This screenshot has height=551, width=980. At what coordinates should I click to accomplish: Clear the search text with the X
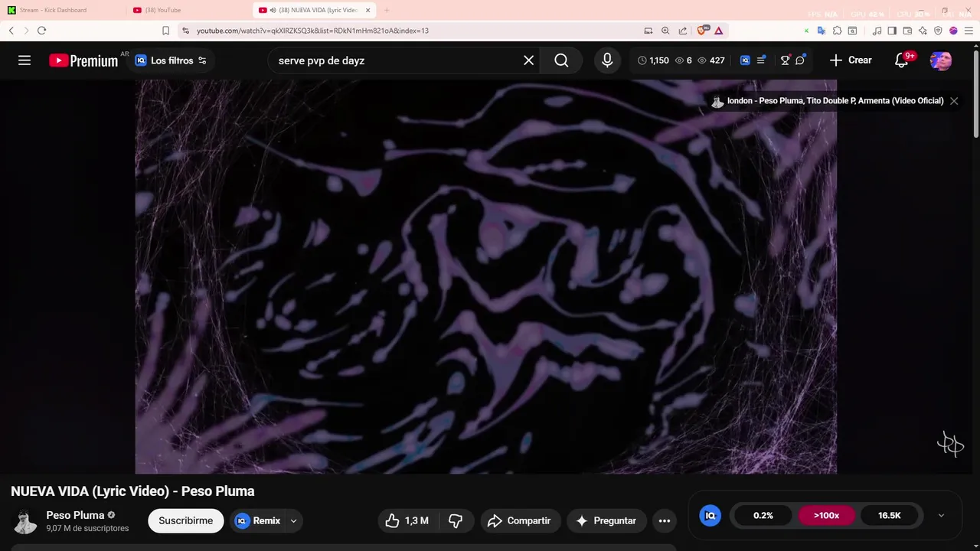click(x=528, y=60)
